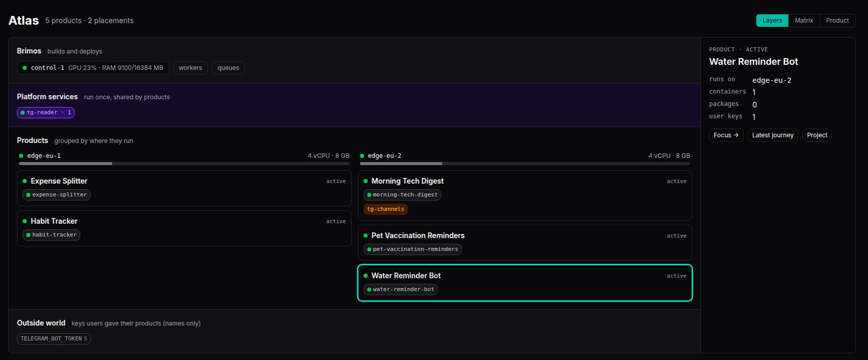The image size is (868, 360).
Task: Click the Focus arrow button
Action: click(x=726, y=135)
